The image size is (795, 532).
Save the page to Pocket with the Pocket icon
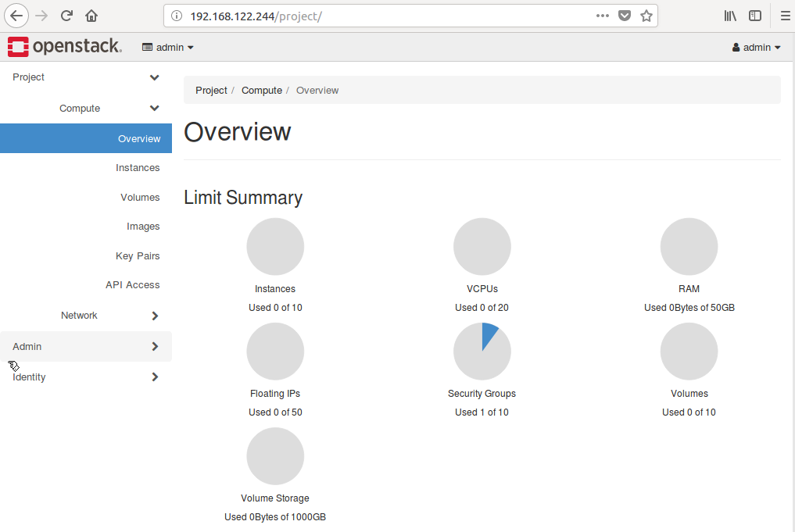coord(625,16)
